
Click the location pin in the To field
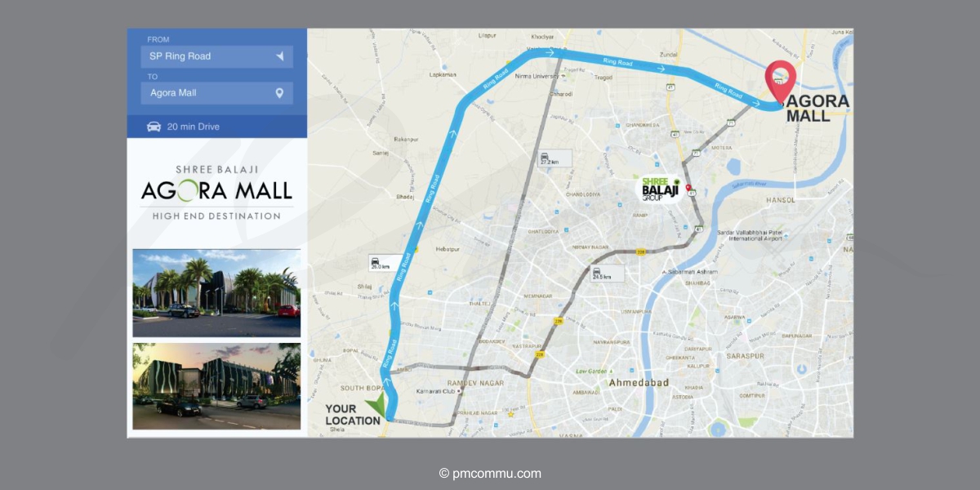point(279,93)
